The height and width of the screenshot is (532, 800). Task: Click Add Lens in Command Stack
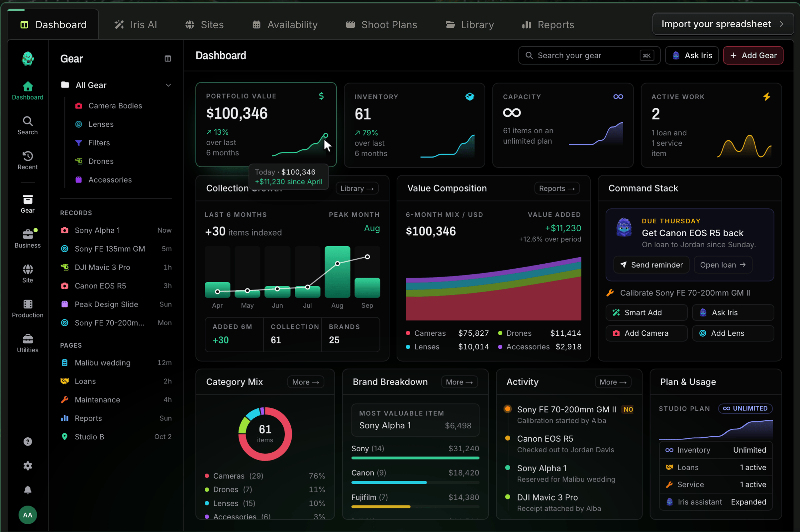click(x=733, y=333)
